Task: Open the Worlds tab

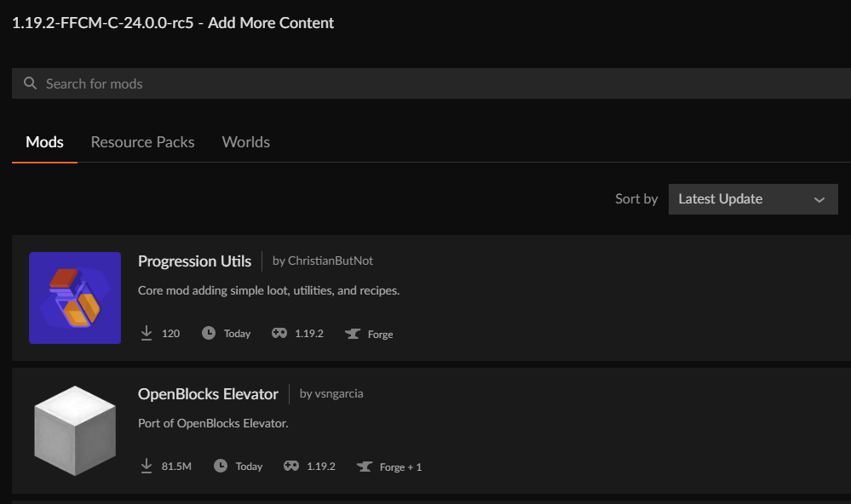Action: [x=245, y=142]
